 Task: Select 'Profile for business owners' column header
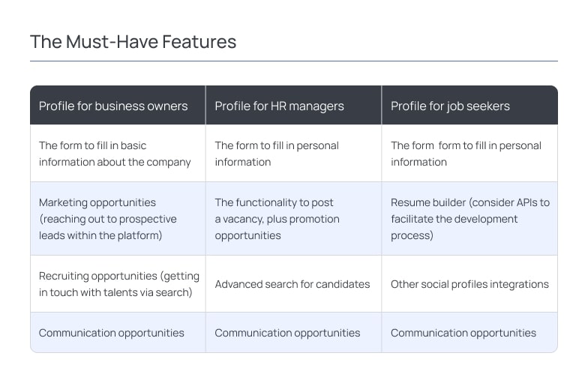pos(118,105)
